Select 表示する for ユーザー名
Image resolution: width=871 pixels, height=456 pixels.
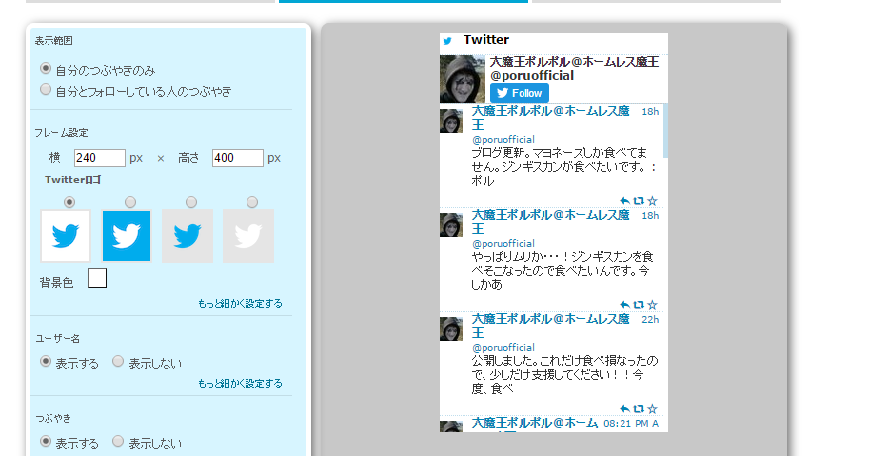pyautogui.click(x=46, y=362)
